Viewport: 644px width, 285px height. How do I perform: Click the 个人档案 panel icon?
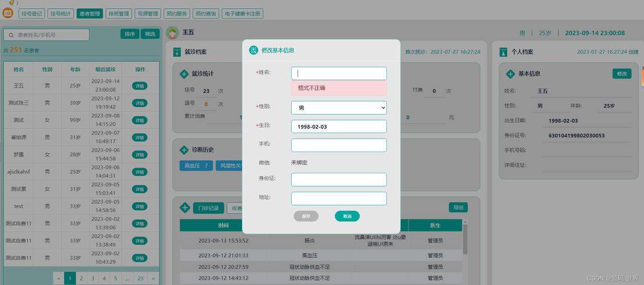[x=503, y=52]
